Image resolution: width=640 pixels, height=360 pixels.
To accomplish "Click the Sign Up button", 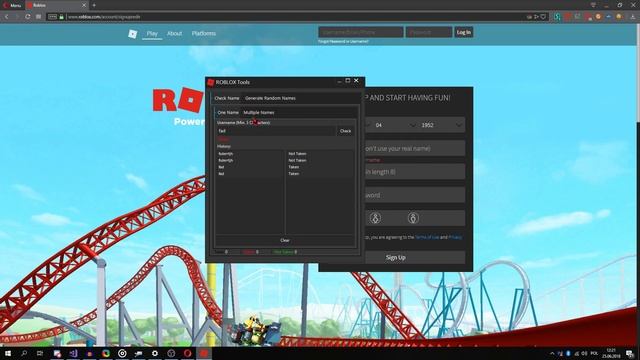I will [415, 258].
